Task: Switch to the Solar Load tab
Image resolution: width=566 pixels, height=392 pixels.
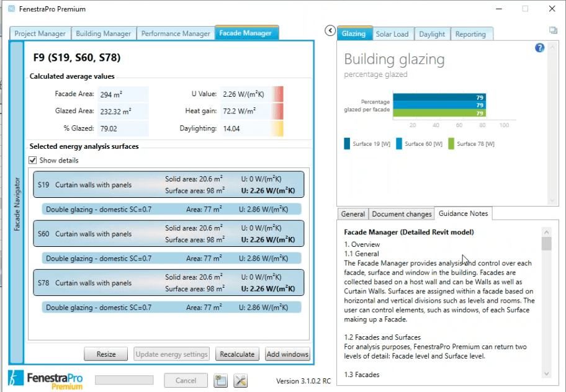Action: click(x=392, y=34)
